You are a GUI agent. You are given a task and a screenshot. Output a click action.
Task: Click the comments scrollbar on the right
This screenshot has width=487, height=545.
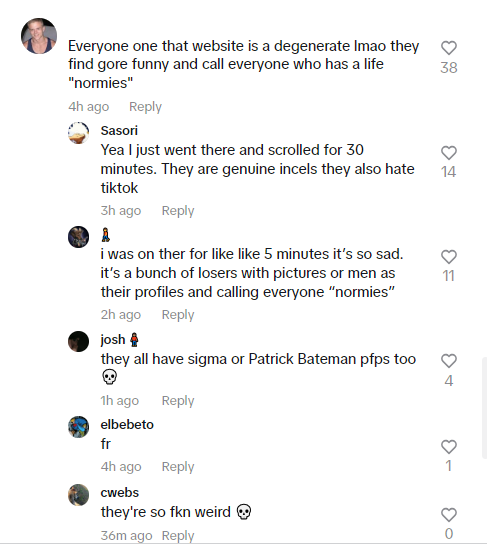pos(484,407)
